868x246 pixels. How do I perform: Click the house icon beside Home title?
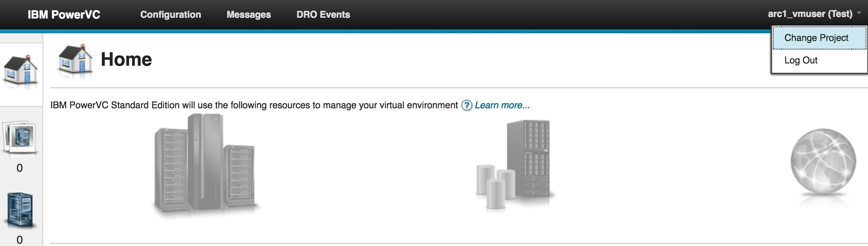75,60
